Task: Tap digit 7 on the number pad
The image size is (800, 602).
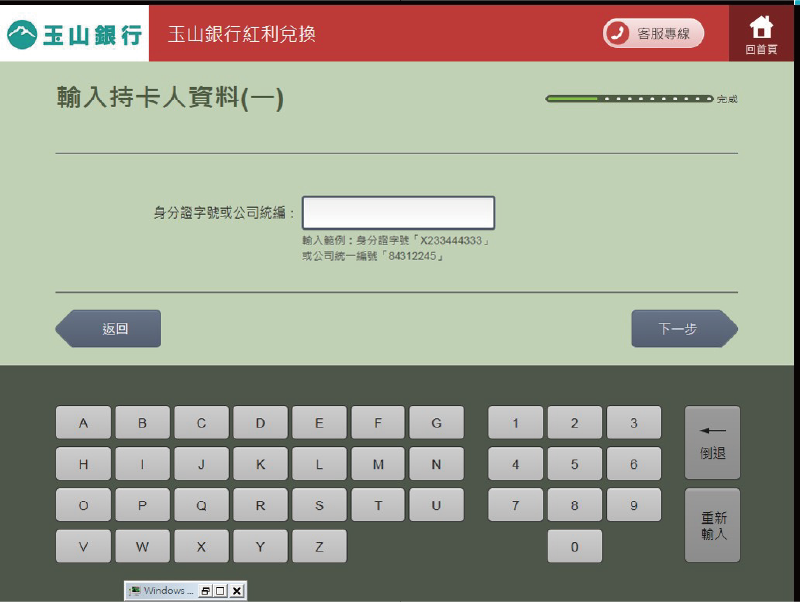Action: click(515, 505)
